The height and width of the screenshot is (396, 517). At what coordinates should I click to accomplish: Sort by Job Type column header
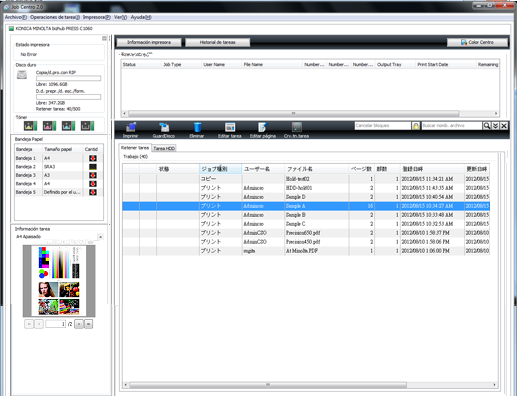pos(181,65)
